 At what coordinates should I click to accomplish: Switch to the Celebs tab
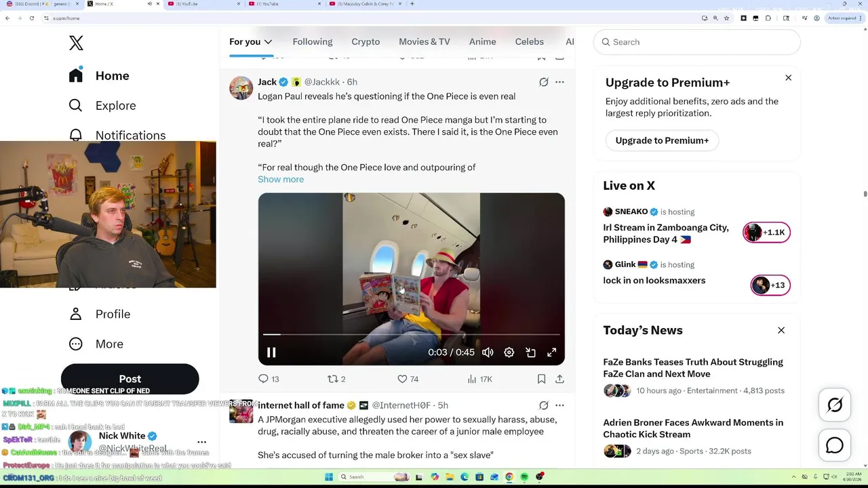[529, 41]
